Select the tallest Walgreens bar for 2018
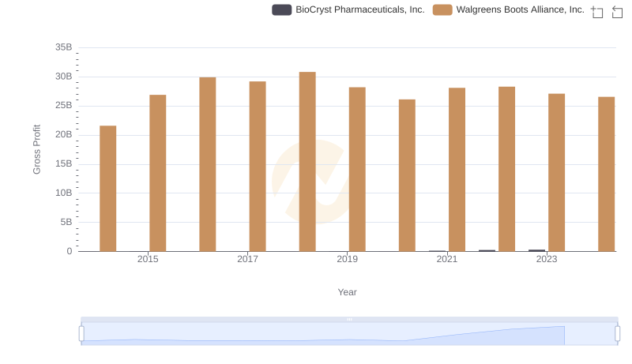 tap(307, 161)
